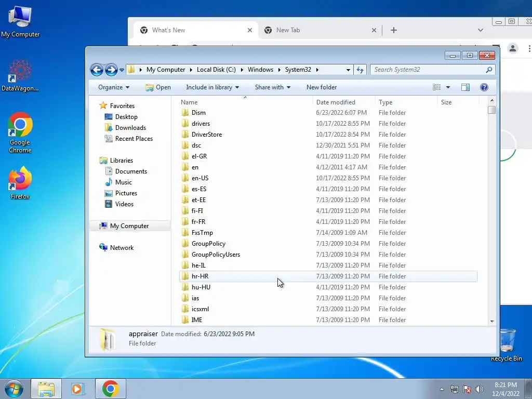Open the Include in library menu
The width and height of the screenshot is (532, 399).
[212, 87]
